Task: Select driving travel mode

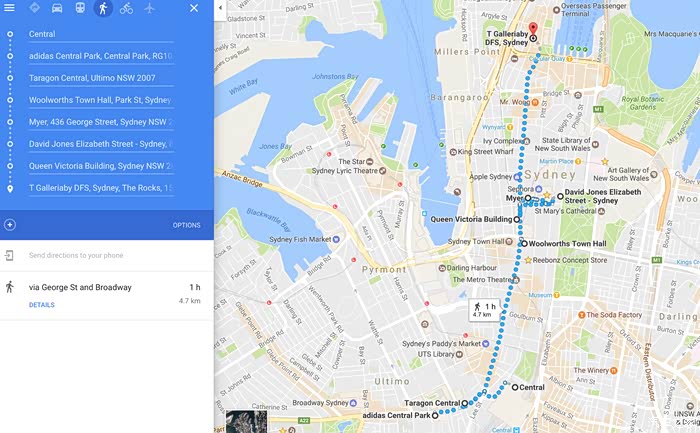Action: 57,8
